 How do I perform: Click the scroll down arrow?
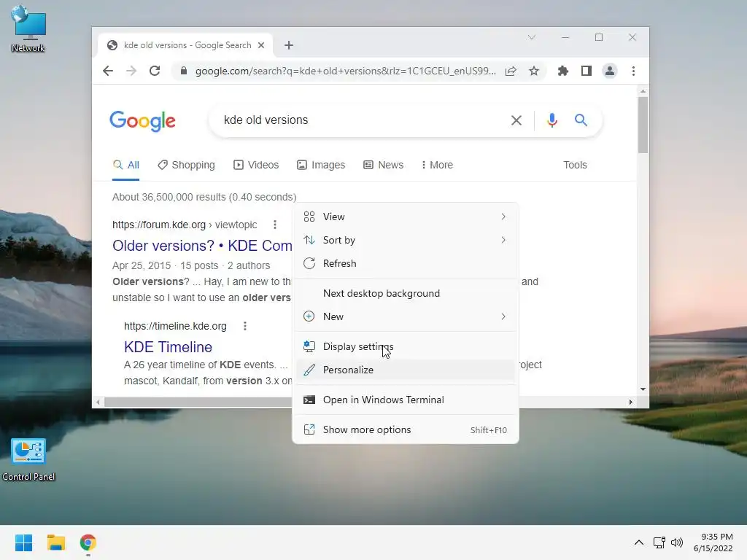coord(643,389)
